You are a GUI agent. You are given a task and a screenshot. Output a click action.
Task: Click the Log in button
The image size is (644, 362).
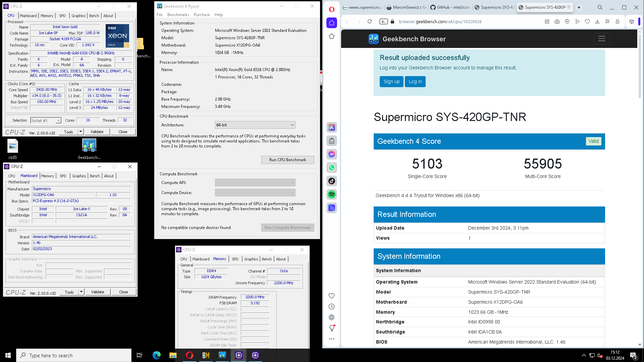click(x=415, y=81)
